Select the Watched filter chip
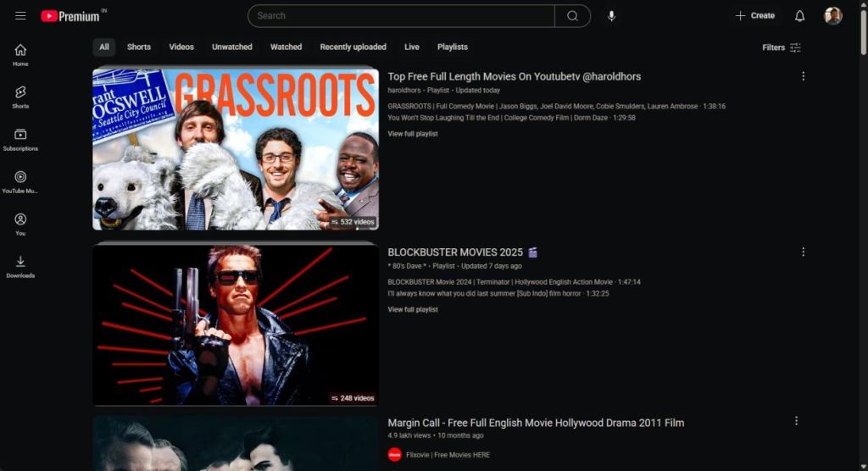Screen dimensions: 868x471 287,47
